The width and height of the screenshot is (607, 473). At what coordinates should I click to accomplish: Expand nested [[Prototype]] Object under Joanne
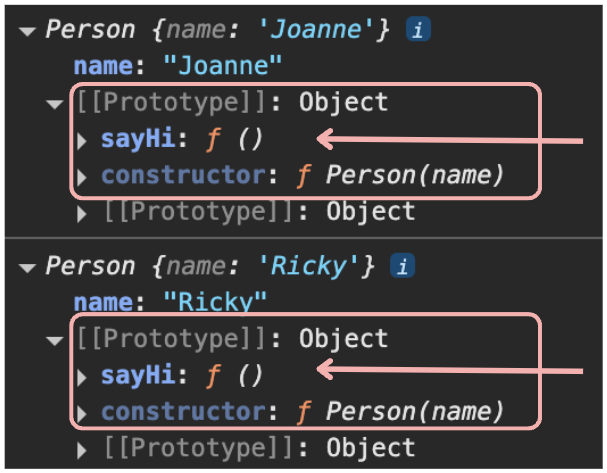click(82, 214)
